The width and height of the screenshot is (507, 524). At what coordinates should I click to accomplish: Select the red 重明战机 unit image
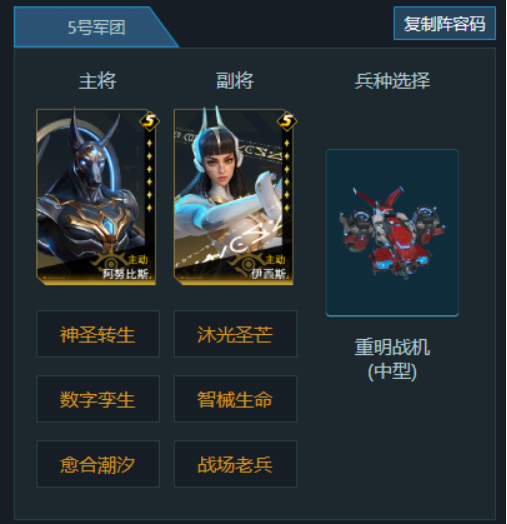392,232
